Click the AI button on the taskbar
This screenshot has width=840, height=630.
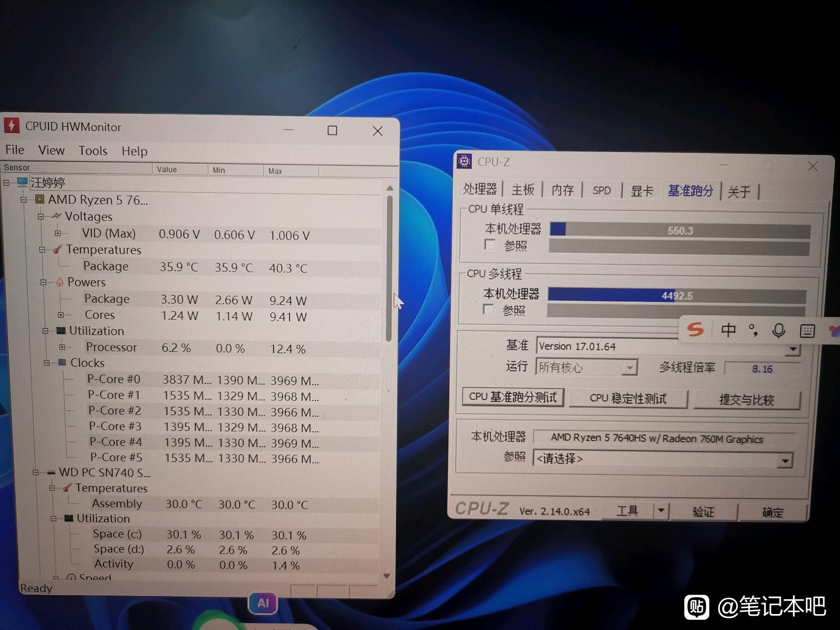tap(263, 603)
